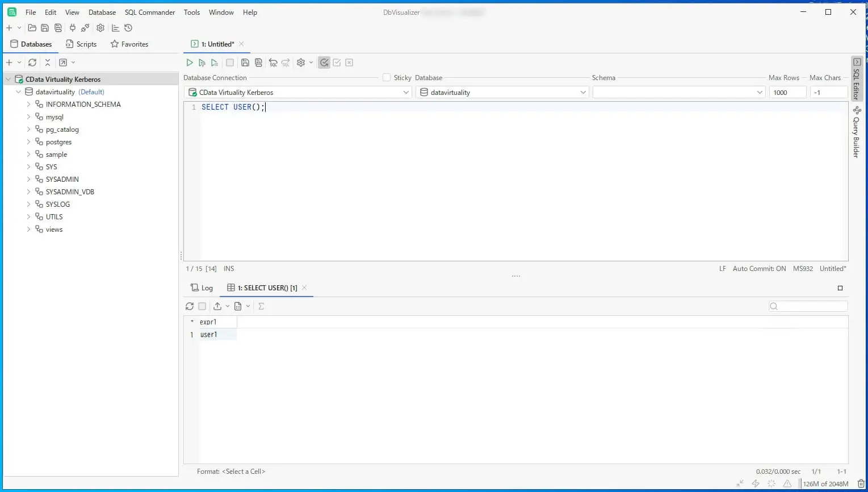Image resolution: width=868 pixels, height=492 pixels.
Task: Click the MS932 encoding in editor status bar
Action: [x=803, y=269]
